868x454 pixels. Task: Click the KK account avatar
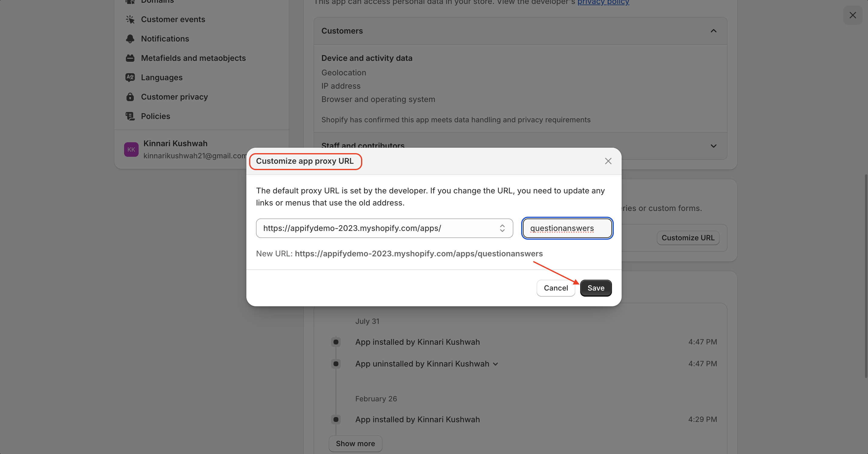coord(131,150)
